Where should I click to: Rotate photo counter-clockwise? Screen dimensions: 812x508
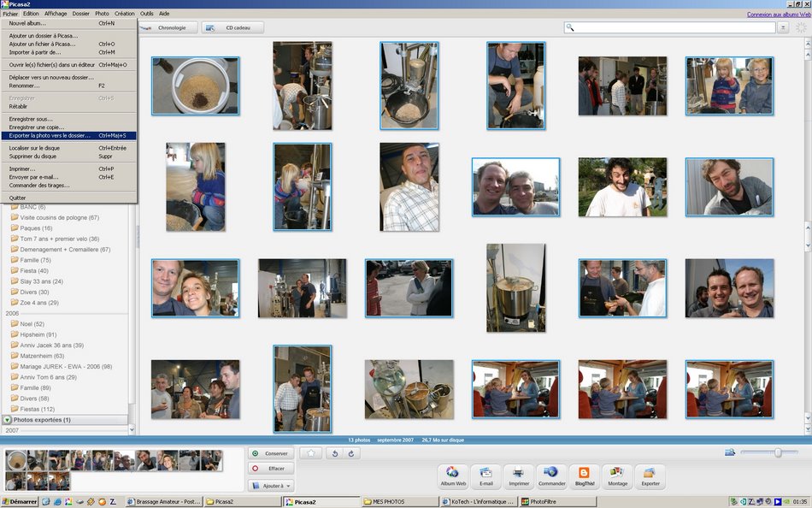(x=335, y=453)
